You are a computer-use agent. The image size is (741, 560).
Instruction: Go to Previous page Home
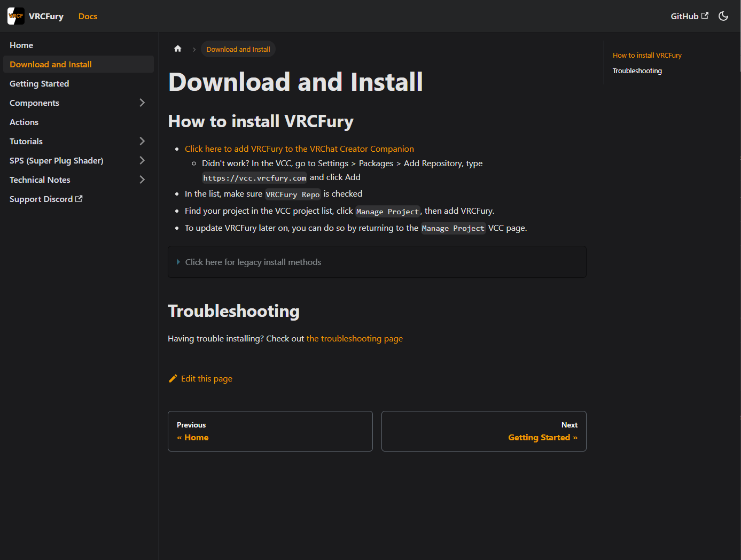[x=270, y=431]
